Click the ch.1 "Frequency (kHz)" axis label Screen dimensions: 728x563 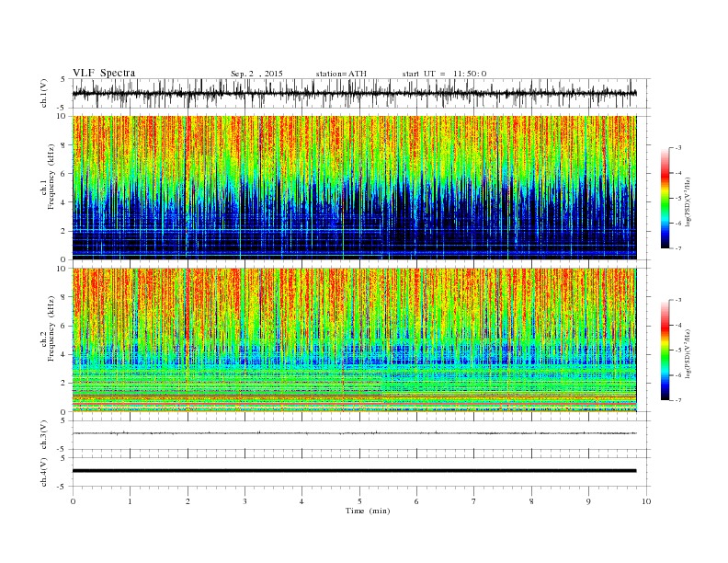coord(51,177)
